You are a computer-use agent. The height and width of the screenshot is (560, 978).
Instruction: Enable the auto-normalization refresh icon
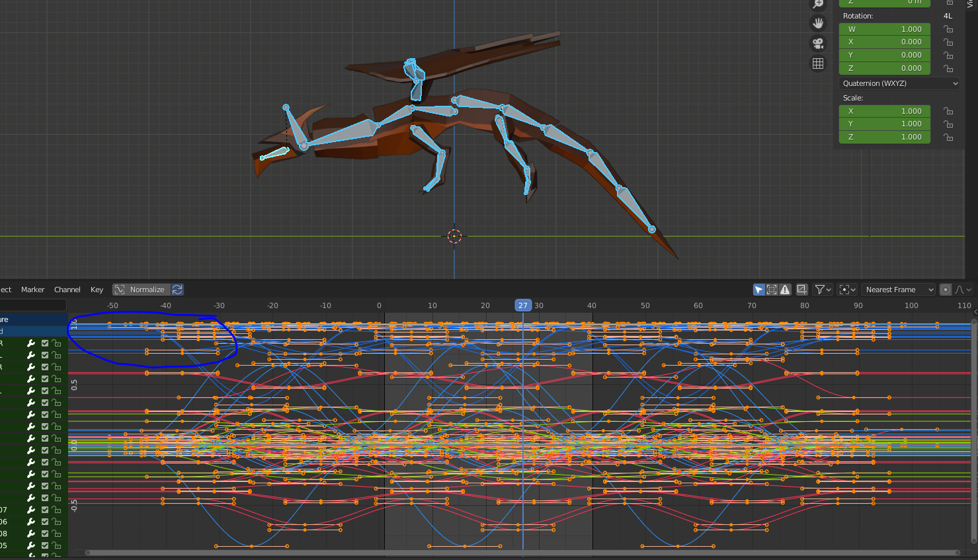point(177,290)
